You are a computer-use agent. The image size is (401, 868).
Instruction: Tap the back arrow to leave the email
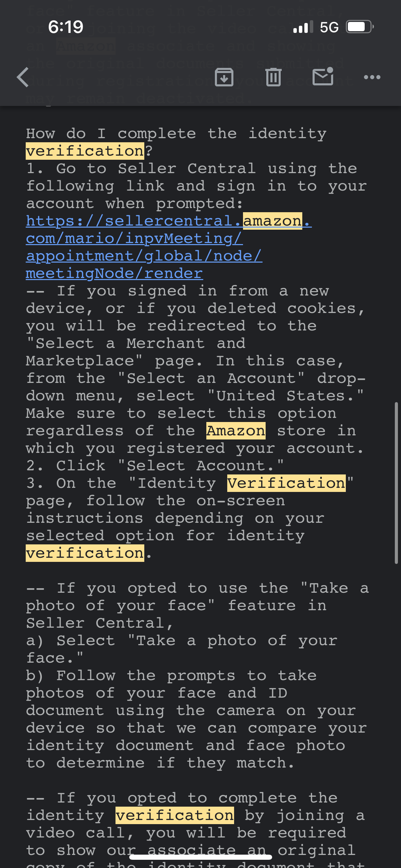[x=23, y=77]
